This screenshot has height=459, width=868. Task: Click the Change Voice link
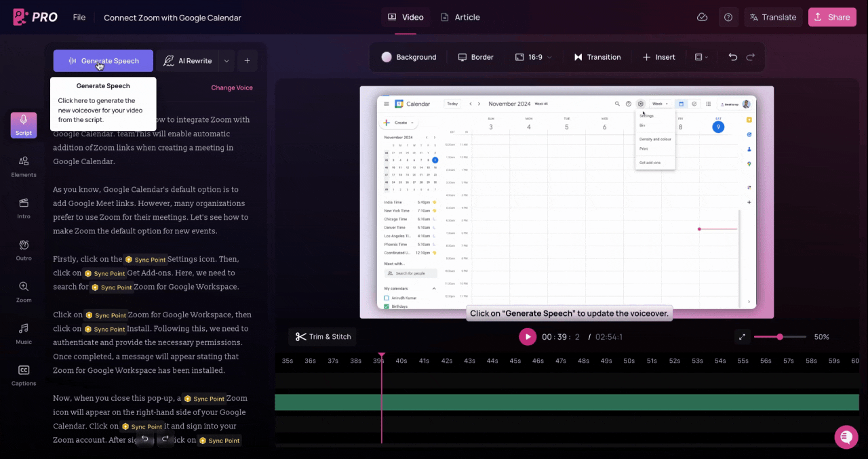click(x=232, y=87)
